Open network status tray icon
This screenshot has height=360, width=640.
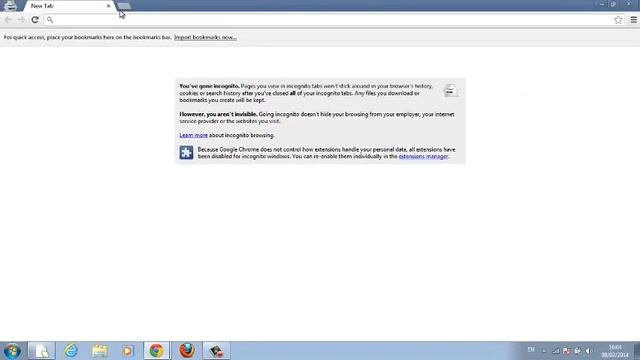(556, 351)
